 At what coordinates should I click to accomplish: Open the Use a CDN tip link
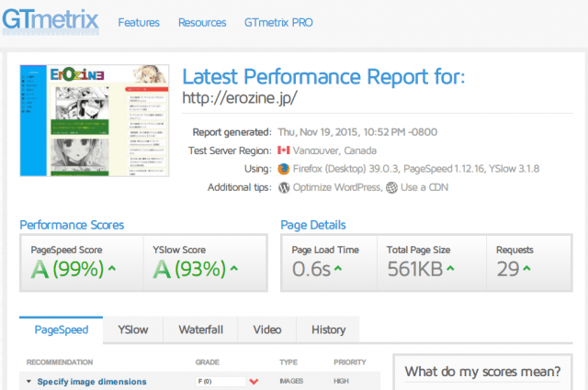(424, 187)
